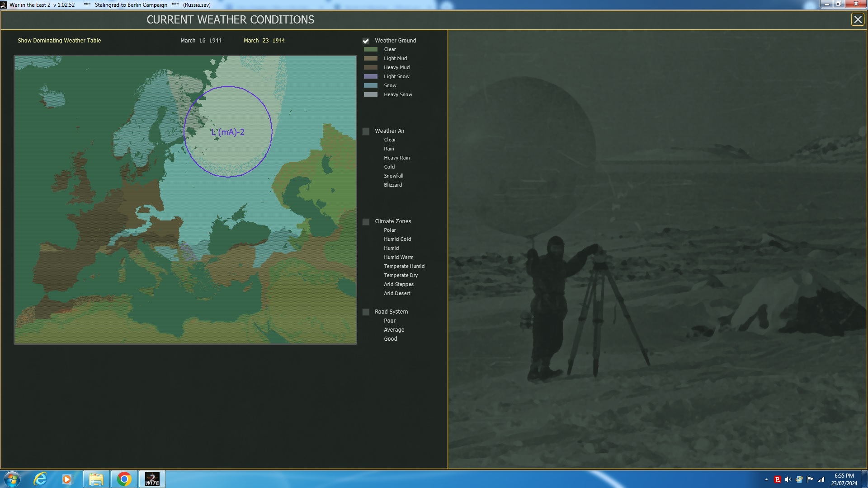The width and height of the screenshot is (868, 488).
Task: Open Windows Media Player taskbar icon
Action: [67, 479]
